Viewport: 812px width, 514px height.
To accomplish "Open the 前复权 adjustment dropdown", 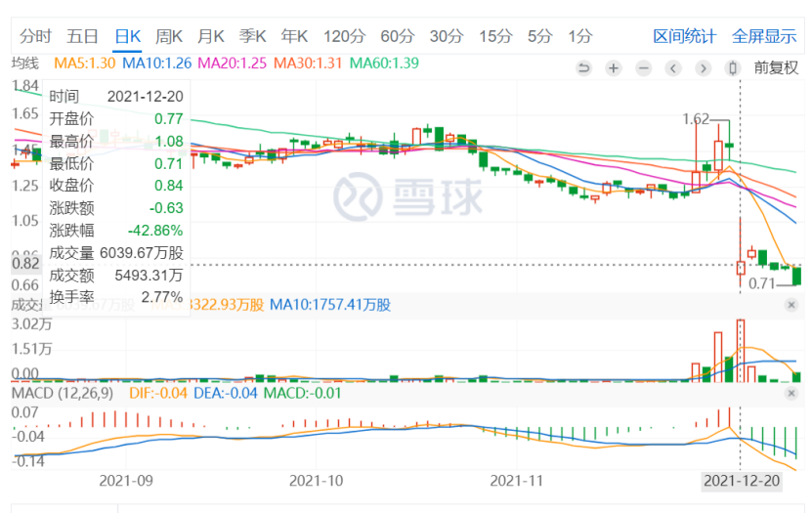I will click(776, 67).
